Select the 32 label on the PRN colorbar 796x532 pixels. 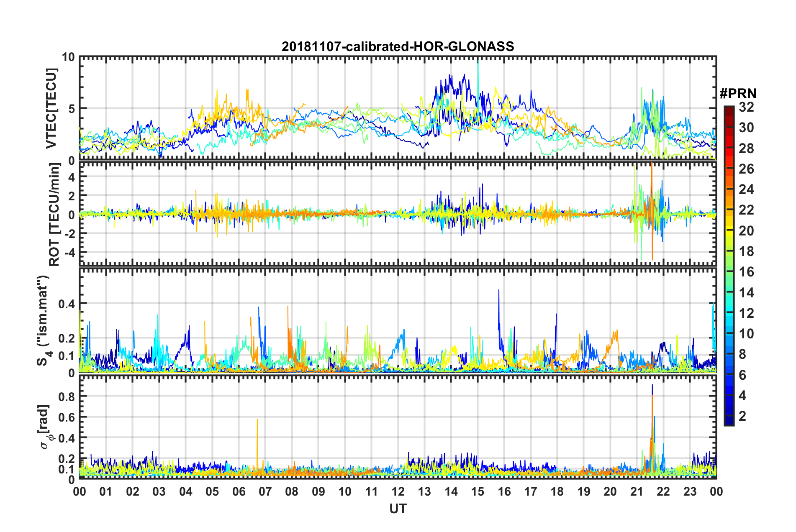[746, 107]
